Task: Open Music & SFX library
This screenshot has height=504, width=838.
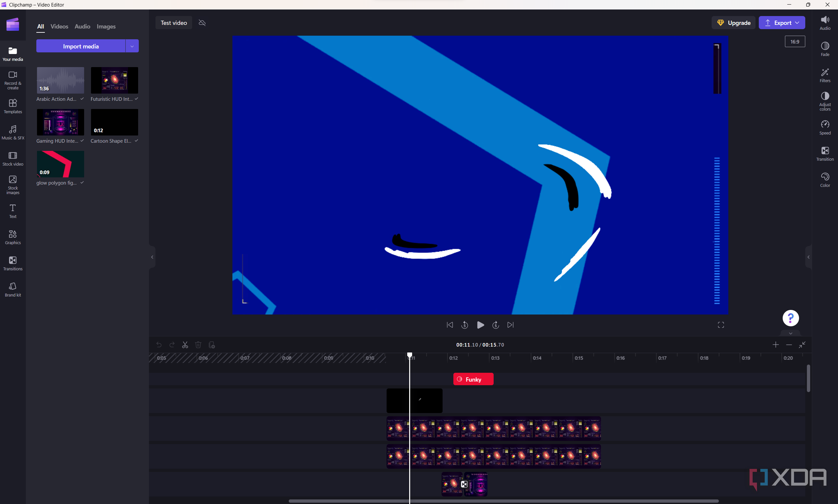Action: coord(13,133)
